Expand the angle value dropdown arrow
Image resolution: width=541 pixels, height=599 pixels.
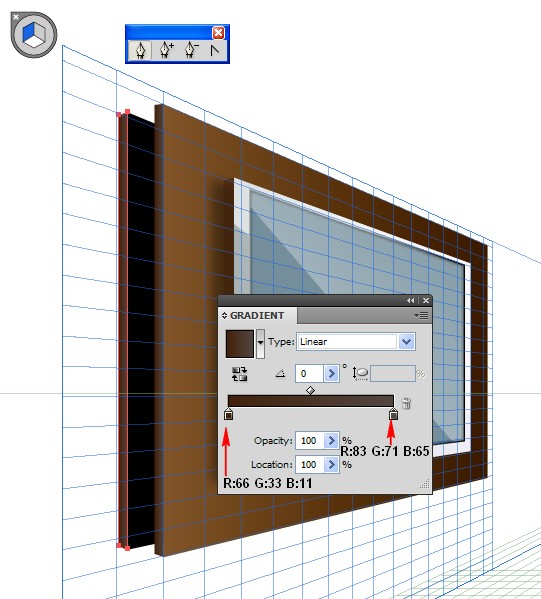(x=331, y=374)
